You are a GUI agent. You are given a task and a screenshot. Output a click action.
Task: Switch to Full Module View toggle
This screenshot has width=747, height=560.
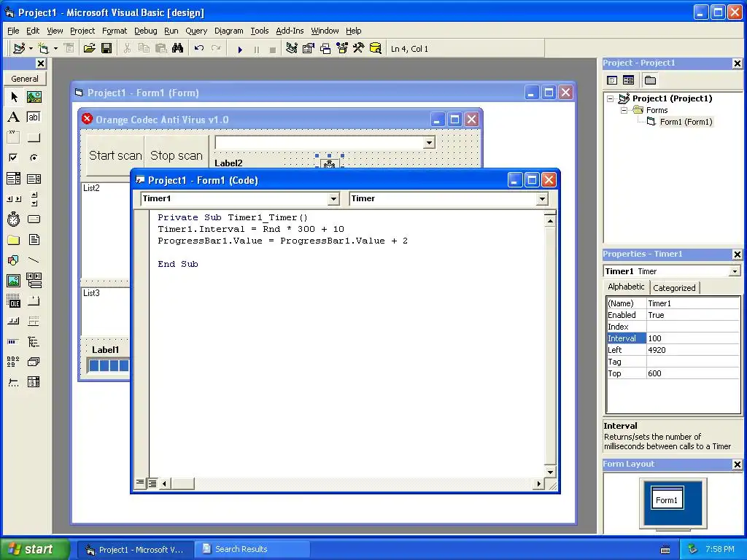152,483
